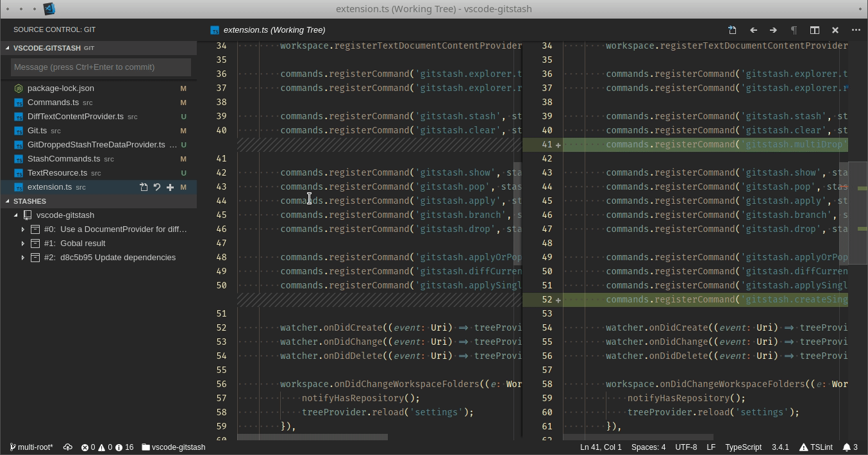Screen dimensions: 868x455
Task: Collapse the vscode-gitstash stash repository node
Action: click(16, 215)
